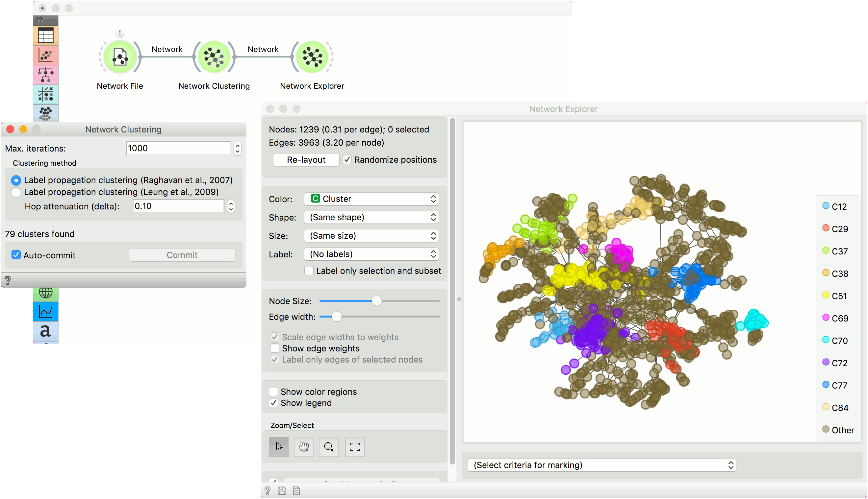Screen dimensions: 868x499
Task: Open the Select criteria for marking dropdown
Action: 602,465
